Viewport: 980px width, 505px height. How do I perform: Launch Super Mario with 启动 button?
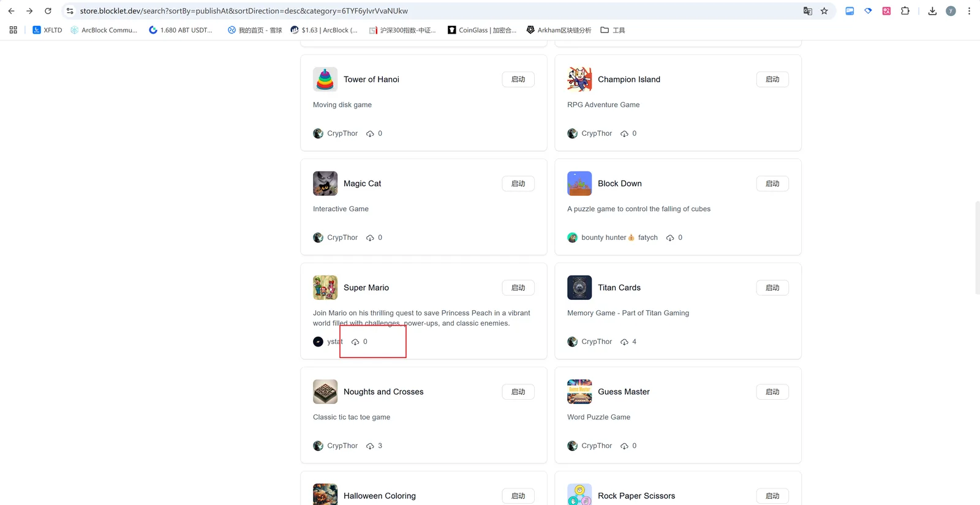[518, 288]
